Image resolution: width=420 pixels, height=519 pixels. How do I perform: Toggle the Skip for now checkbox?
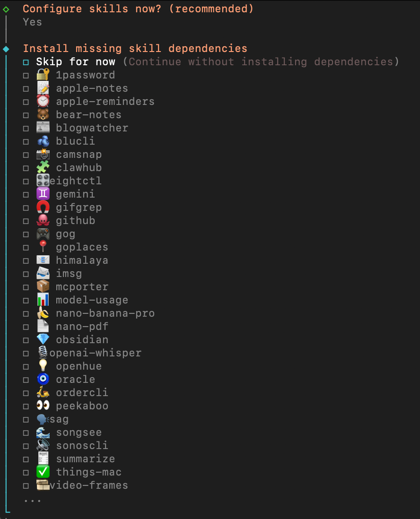tap(26, 62)
